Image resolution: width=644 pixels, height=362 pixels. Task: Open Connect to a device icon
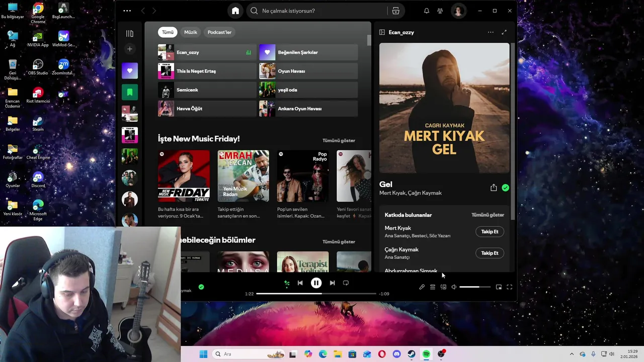[443, 287]
